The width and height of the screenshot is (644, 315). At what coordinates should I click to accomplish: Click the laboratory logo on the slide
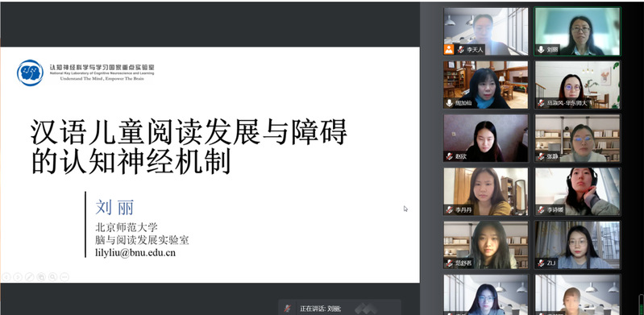(x=30, y=73)
